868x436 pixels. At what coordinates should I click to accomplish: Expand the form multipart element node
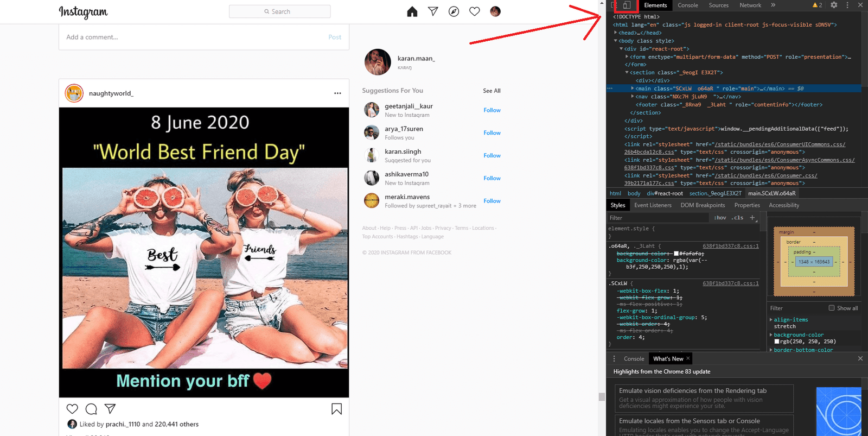[627, 56]
